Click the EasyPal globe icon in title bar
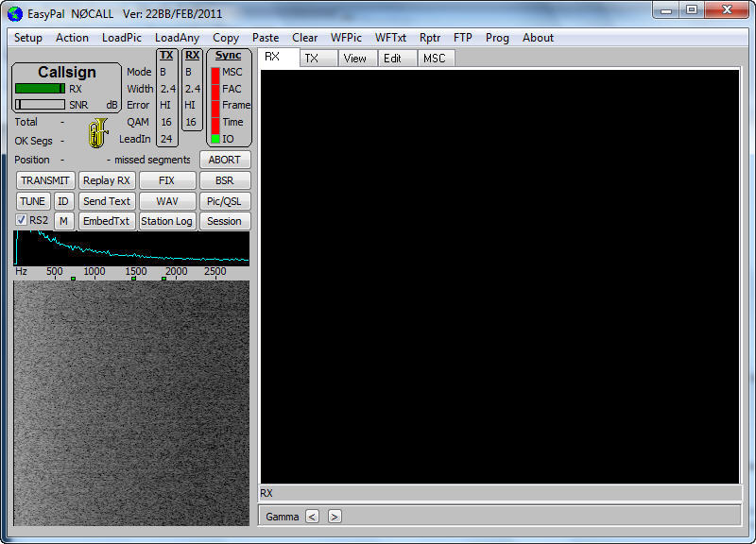 (14, 12)
